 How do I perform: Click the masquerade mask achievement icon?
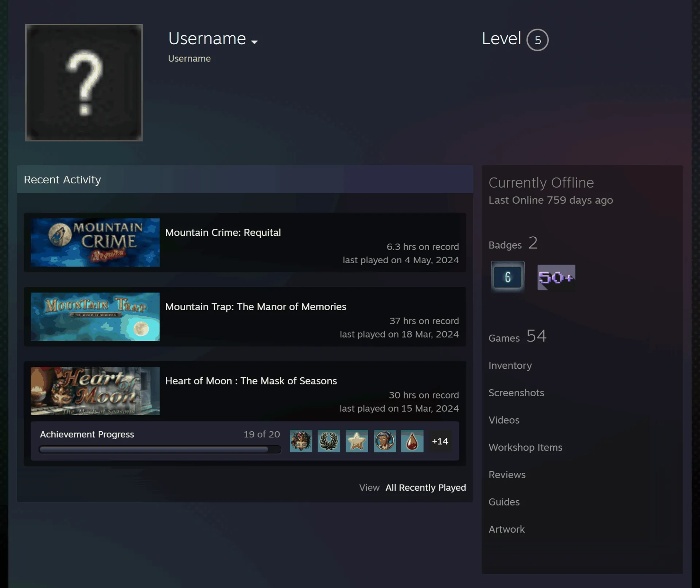(x=301, y=441)
